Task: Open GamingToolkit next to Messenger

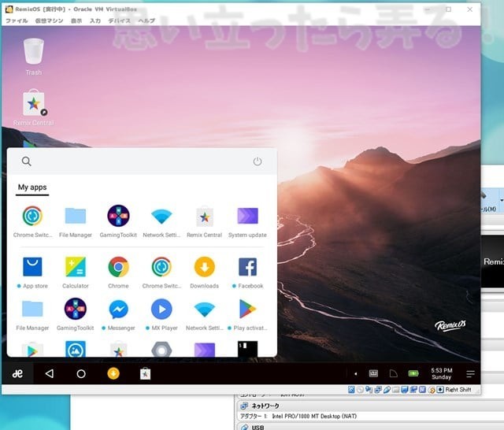Action: tap(76, 315)
